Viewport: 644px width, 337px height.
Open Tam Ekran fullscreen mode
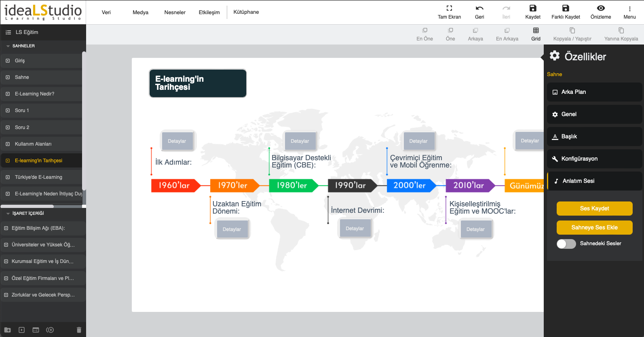(449, 8)
